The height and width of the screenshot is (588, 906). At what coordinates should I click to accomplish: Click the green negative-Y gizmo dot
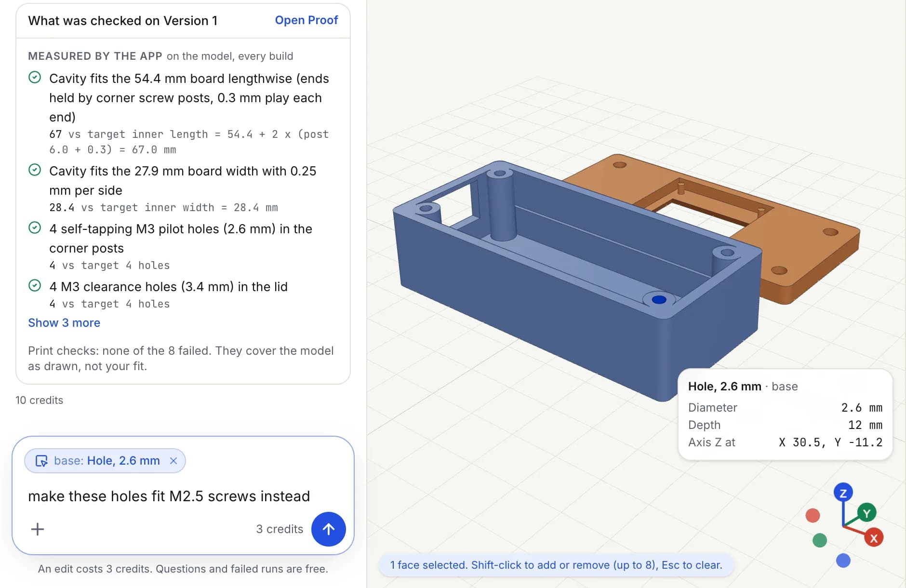pos(819,540)
